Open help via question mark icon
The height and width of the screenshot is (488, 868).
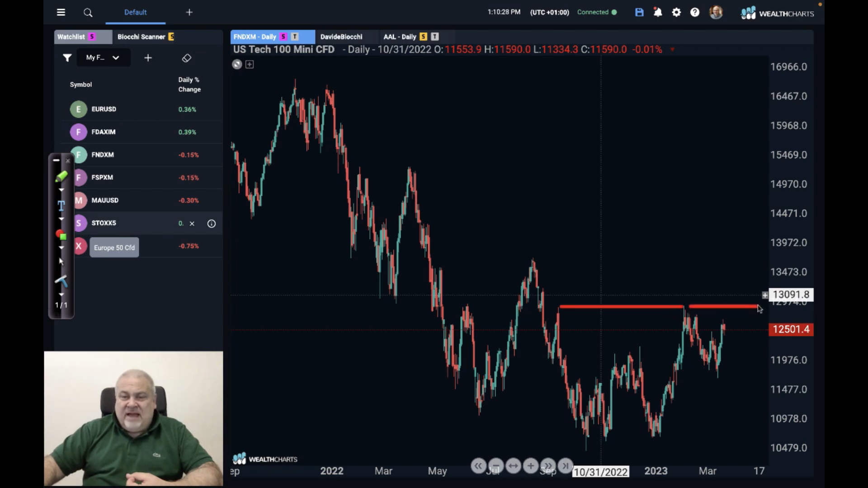(695, 12)
